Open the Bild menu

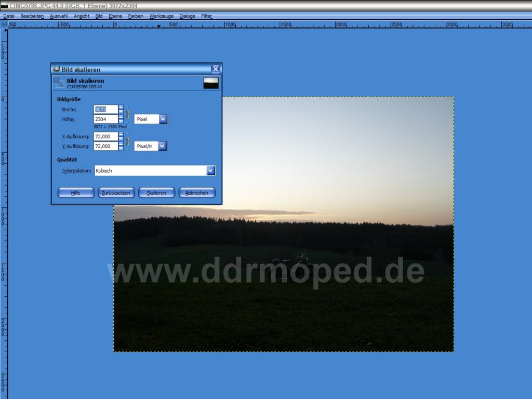tap(99, 16)
